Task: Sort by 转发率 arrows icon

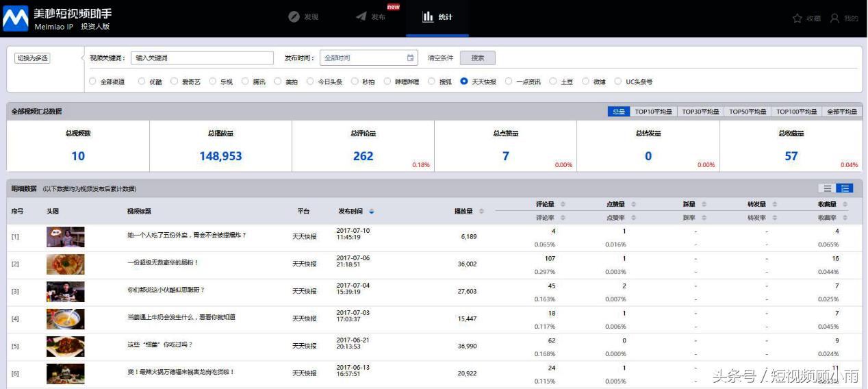Action: tap(774, 218)
